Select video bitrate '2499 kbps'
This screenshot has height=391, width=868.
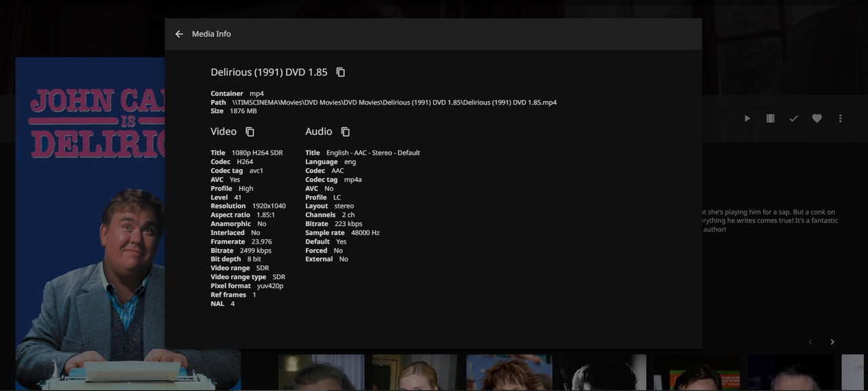[255, 250]
